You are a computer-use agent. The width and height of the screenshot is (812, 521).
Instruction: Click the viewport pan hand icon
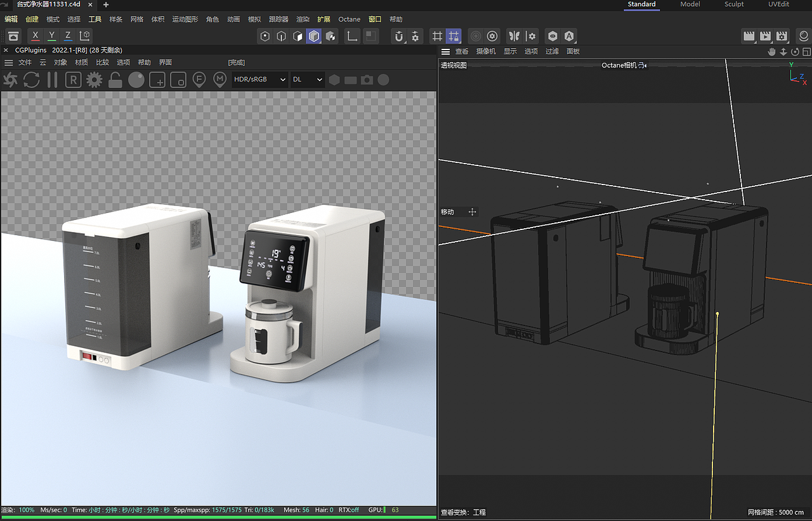pos(772,51)
